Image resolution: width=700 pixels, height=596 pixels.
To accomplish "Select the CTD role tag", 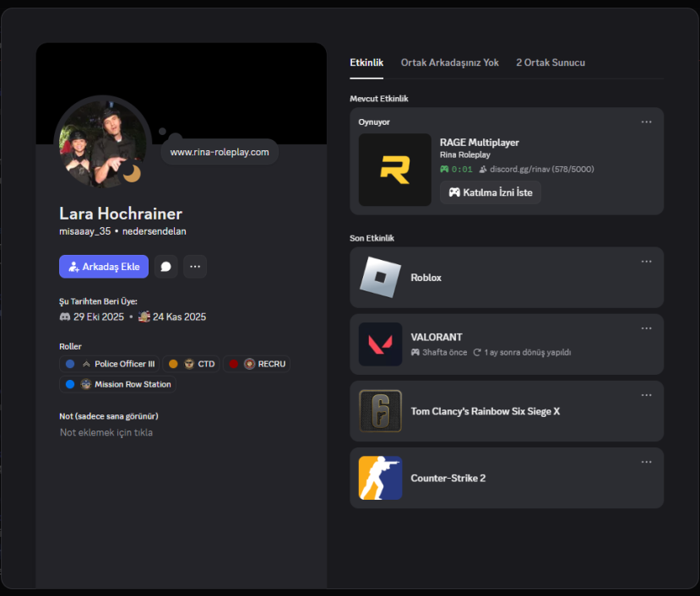I will [x=191, y=364].
